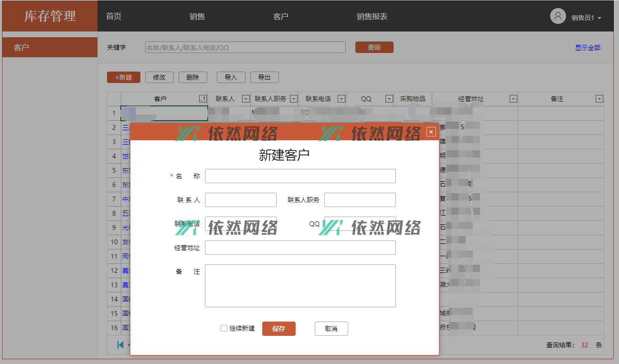The height and width of the screenshot is (364, 619).
Task: Click the user avatar icon
Action: point(558,16)
